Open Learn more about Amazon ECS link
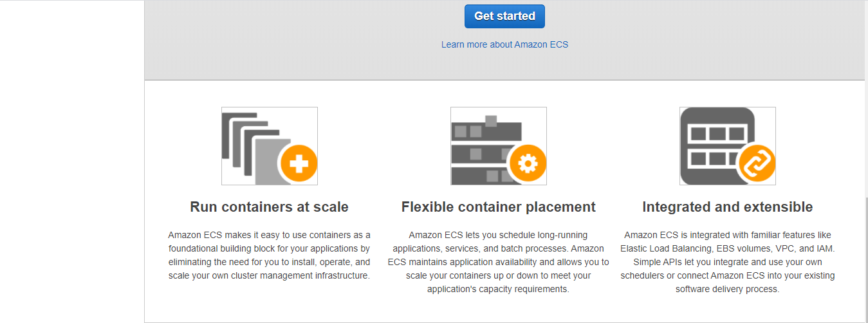Screen dimensions: 868x323 click(504, 44)
